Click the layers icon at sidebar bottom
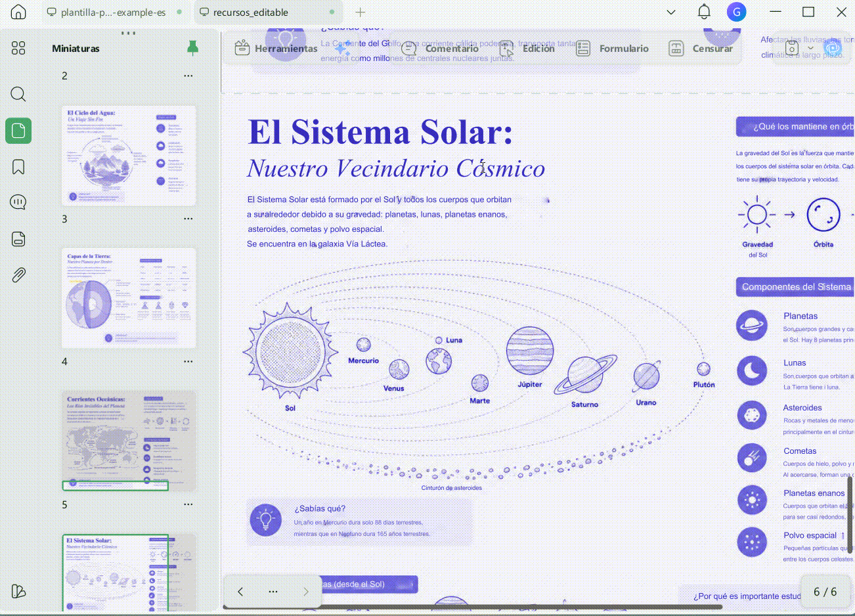This screenshot has width=855, height=616. click(18, 591)
